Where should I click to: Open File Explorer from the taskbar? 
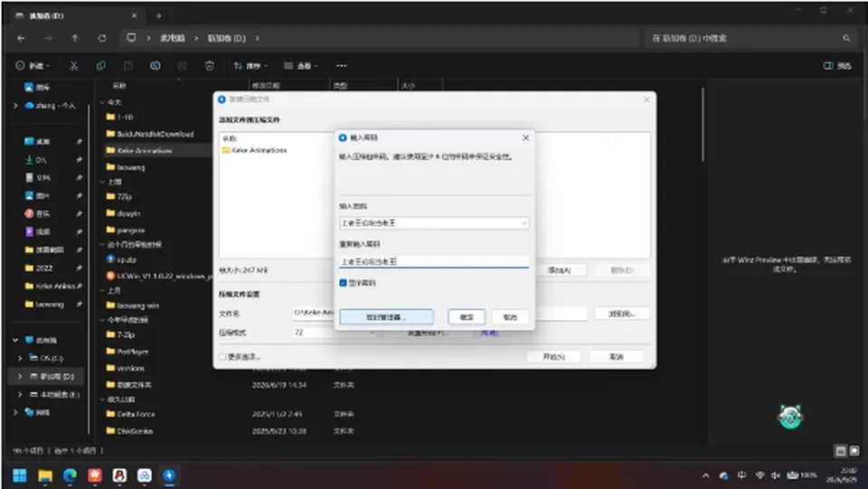click(45, 475)
